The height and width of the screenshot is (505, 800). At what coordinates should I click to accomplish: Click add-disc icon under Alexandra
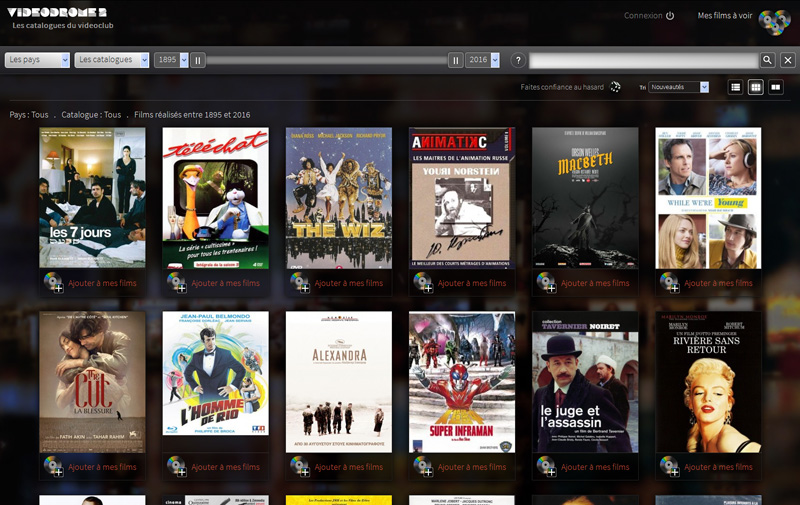click(300, 466)
